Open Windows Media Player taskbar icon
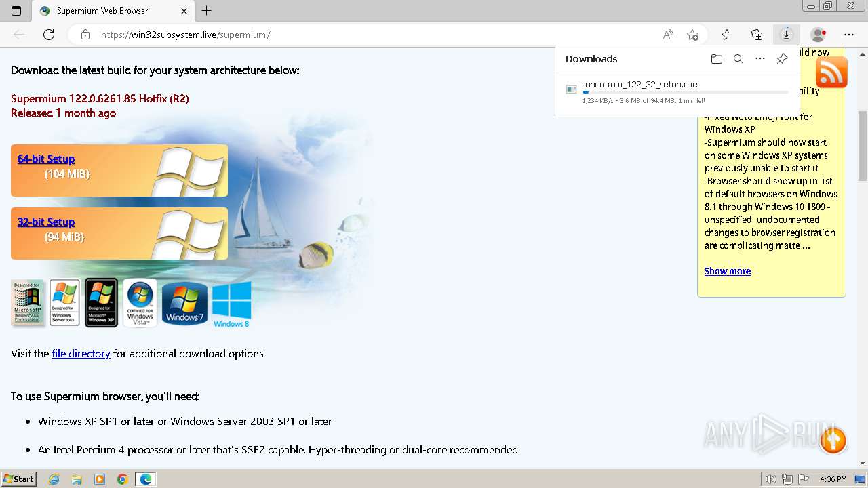The image size is (868, 488). click(x=100, y=479)
